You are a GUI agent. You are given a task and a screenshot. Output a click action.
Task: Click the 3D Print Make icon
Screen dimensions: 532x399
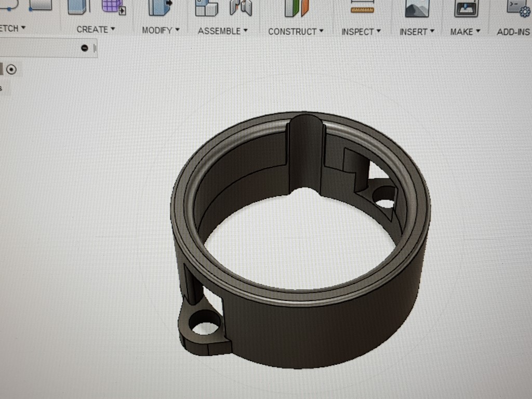(x=466, y=8)
